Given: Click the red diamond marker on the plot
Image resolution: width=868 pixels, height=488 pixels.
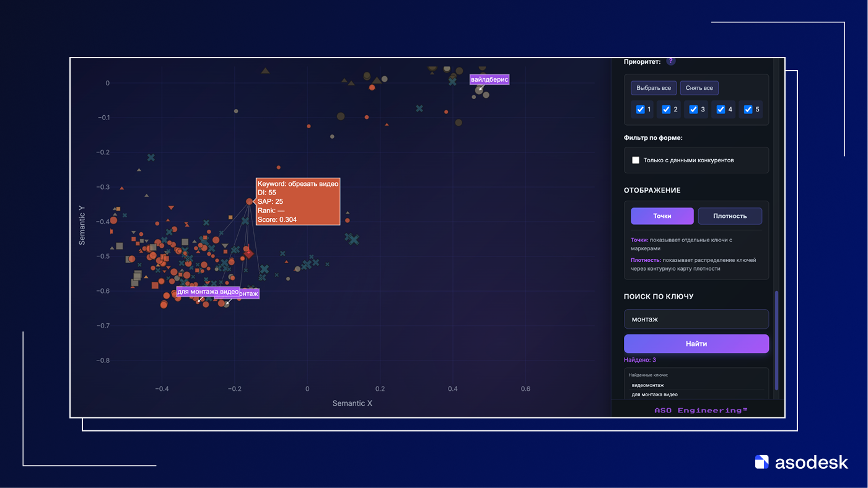Looking at the screenshot, I should [x=248, y=253].
